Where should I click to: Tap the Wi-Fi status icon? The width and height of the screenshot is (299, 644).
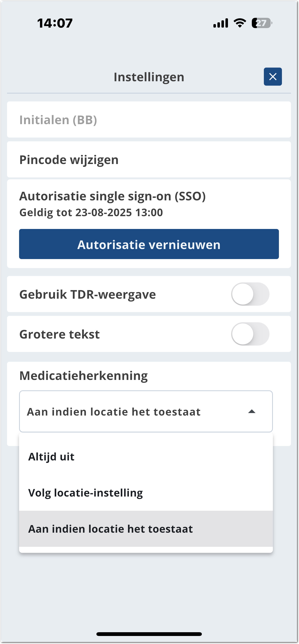[240, 23]
